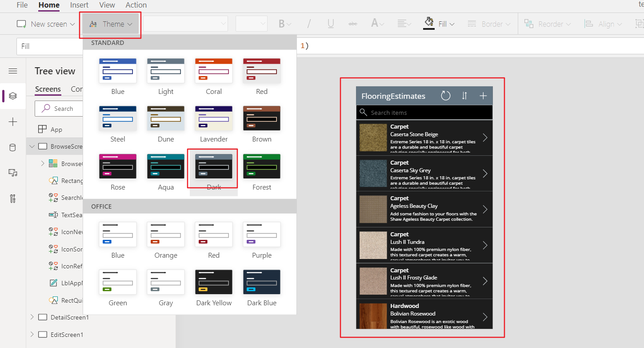Toggle underline formatting in the toolbar
644x348 pixels.
330,23
